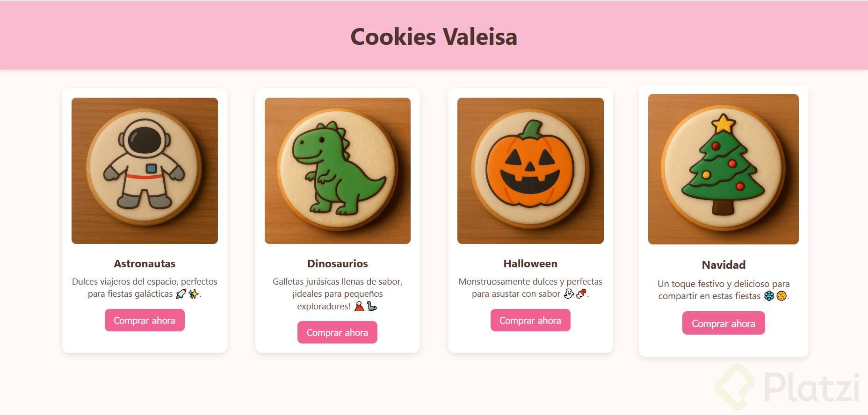868x415 pixels.
Task: Click the candy emoji in Halloween description
Action: pos(581,294)
